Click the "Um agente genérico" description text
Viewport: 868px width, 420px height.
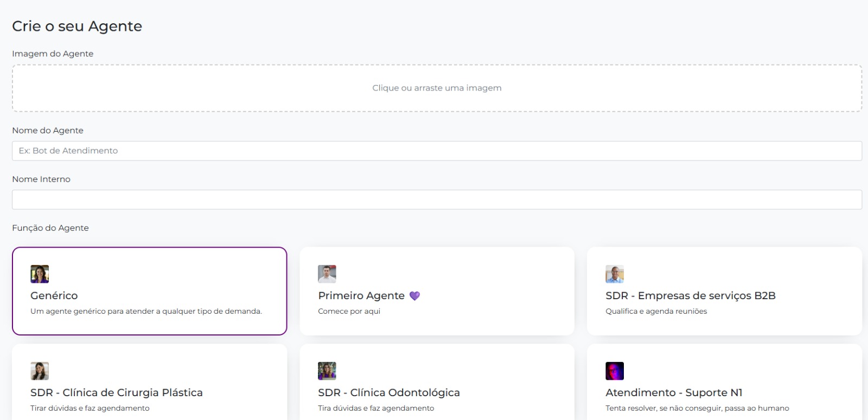146,312
